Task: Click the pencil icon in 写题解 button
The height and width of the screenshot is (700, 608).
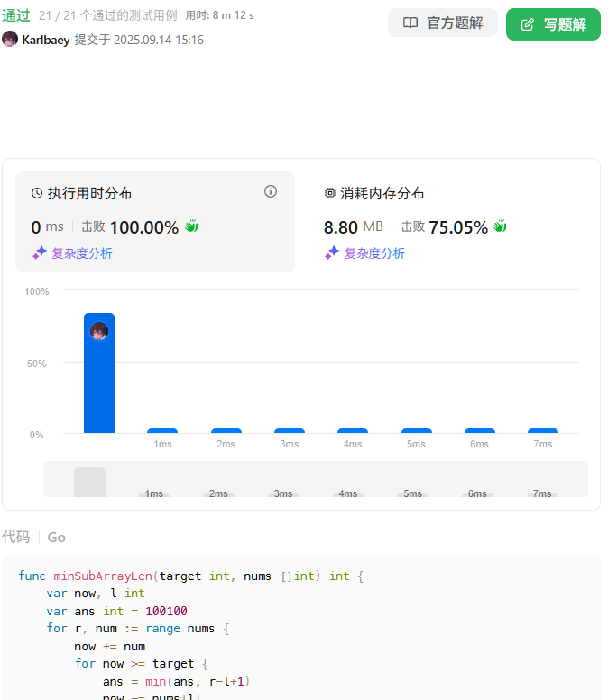Action: pos(527,24)
